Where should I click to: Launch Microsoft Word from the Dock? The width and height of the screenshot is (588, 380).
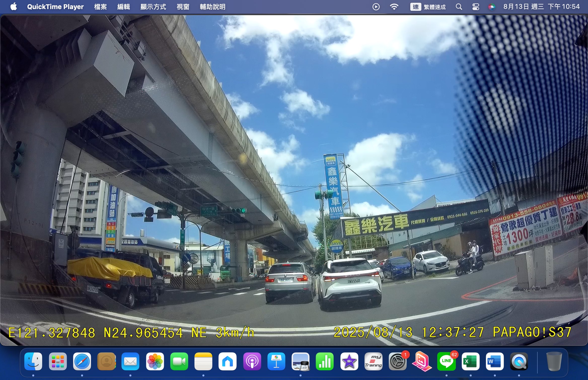[495, 362]
